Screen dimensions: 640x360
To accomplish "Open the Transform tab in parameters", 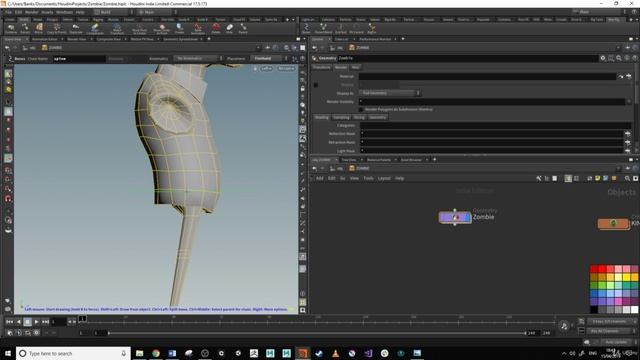I will click(322, 67).
